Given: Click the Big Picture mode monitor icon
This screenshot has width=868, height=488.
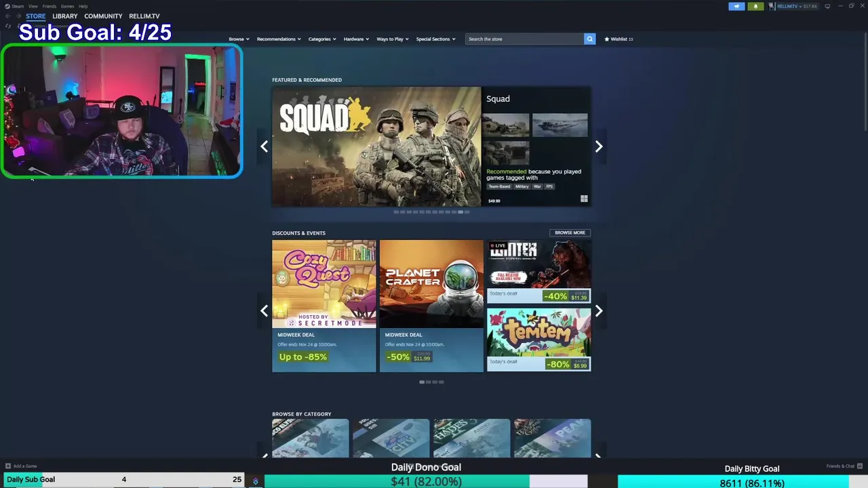Looking at the screenshot, I should point(827,6).
